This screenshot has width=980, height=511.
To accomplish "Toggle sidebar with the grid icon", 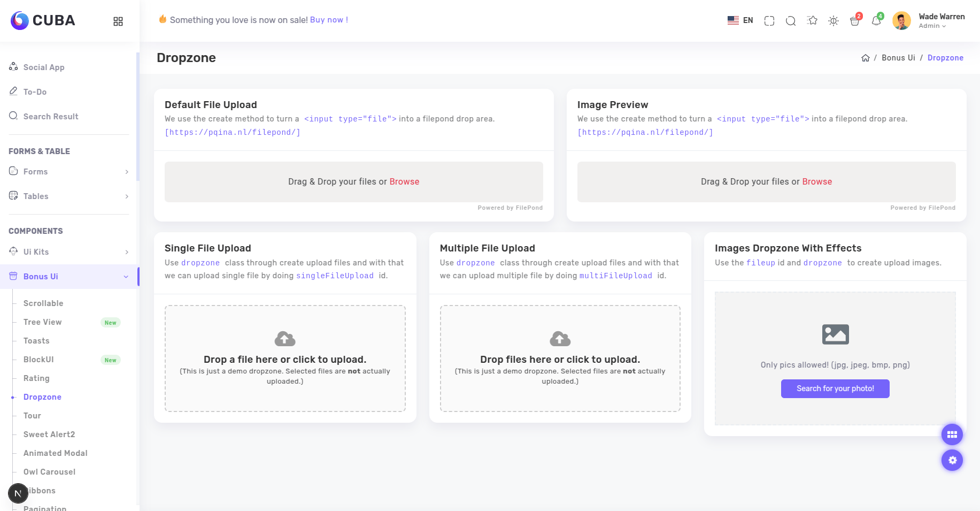I will tap(118, 21).
